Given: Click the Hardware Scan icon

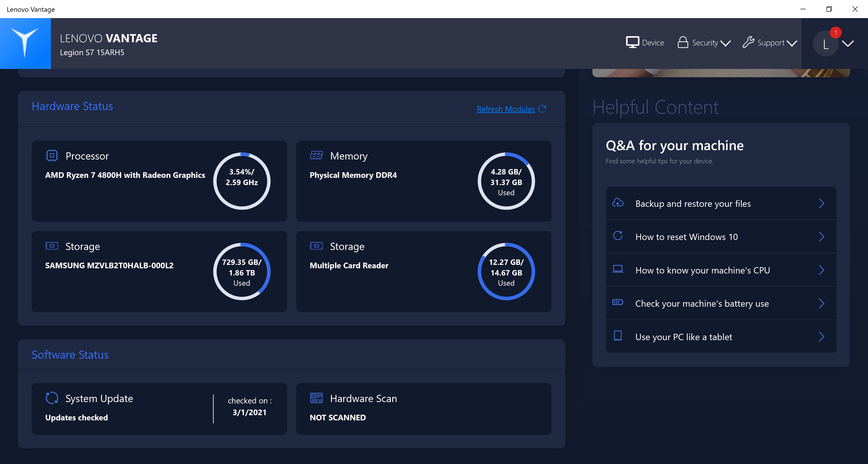Looking at the screenshot, I should click(316, 398).
